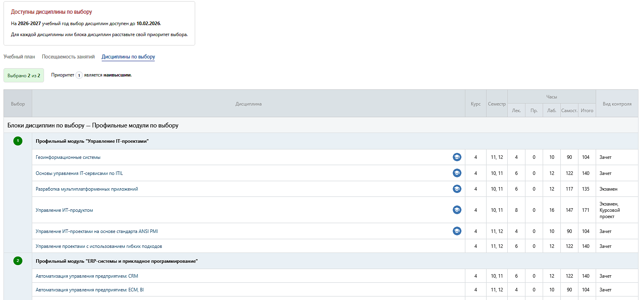Image resolution: width=644 pixels, height=300 pixels.
Task: Click the Дисциплина column header
Action: pyautogui.click(x=248, y=104)
